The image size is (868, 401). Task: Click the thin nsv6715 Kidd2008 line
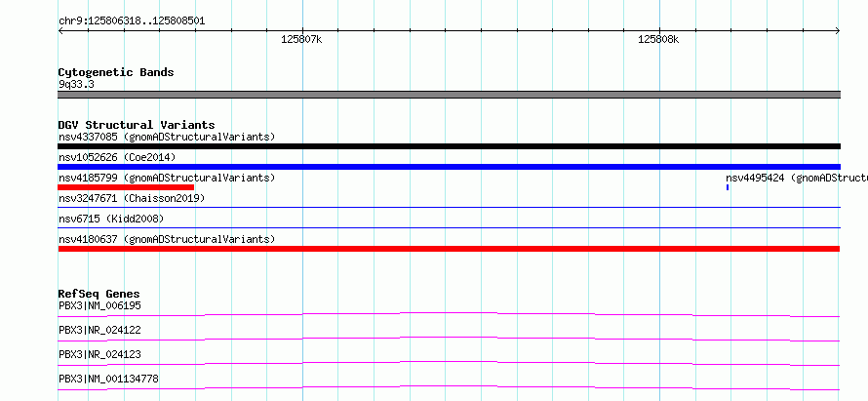point(449,227)
